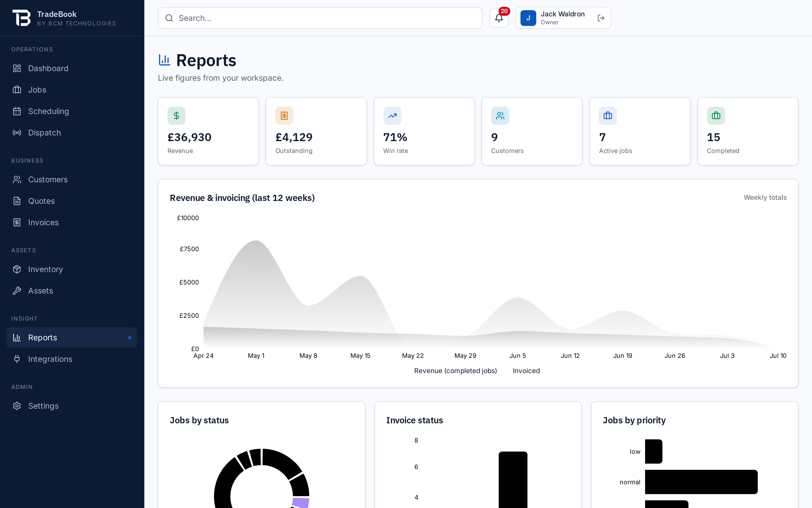This screenshot has height=508, width=812.
Task: Click the TradeBook logo icon
Action: coord(21,18)
